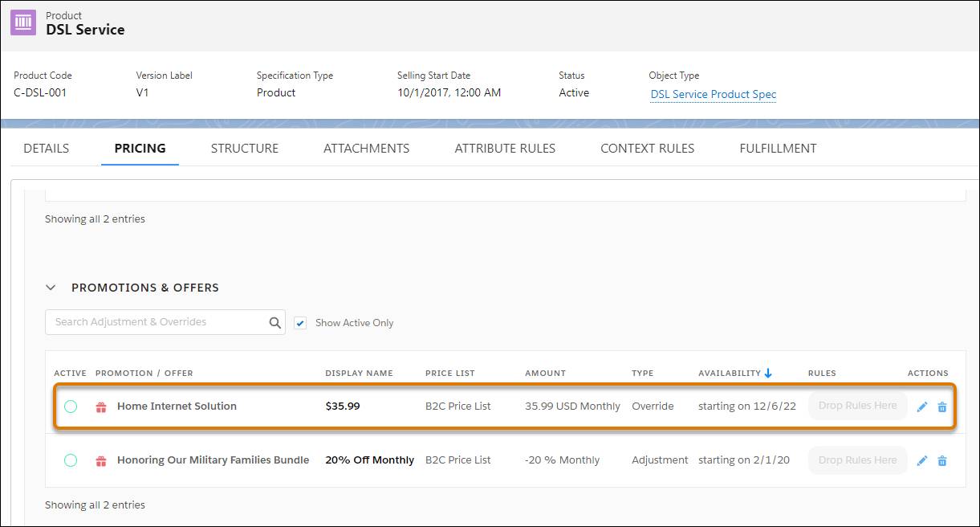Click starting on 2/1/20 availability
Viewport: 980px width, 527px height.
(x=743, y=460)
